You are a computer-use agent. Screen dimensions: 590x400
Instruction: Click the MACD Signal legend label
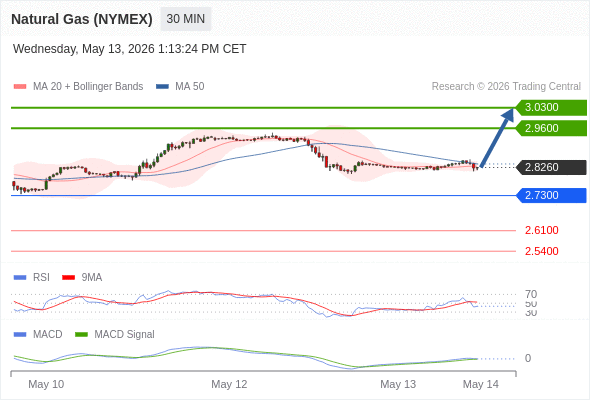[125, 335]
